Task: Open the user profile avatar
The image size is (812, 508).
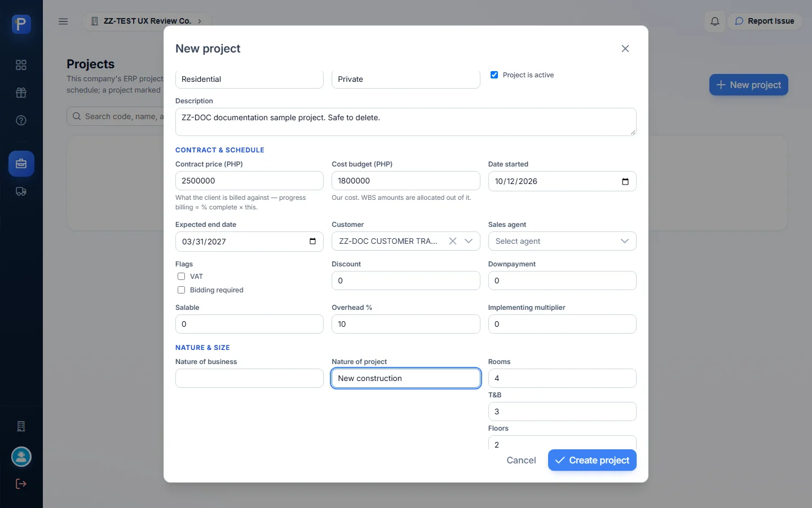Action: 21,457
